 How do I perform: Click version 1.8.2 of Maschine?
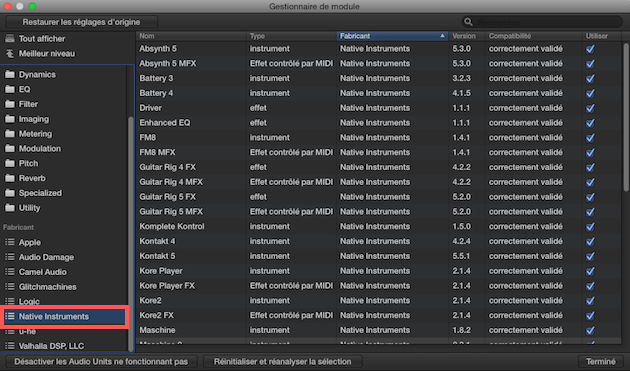461,330
